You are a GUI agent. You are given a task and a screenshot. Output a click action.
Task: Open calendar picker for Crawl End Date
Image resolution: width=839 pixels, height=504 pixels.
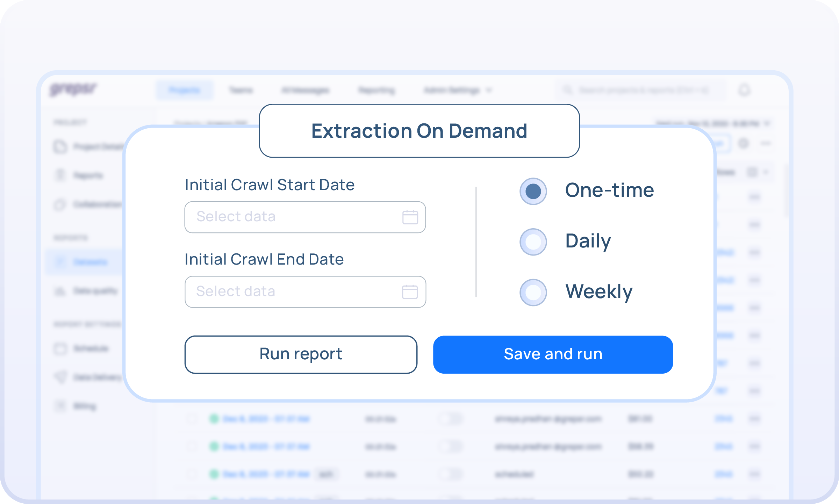tap(410, 292)
